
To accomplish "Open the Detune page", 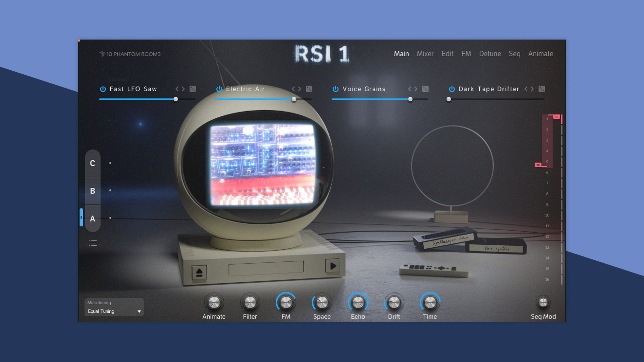I will [x=490, y=54].
